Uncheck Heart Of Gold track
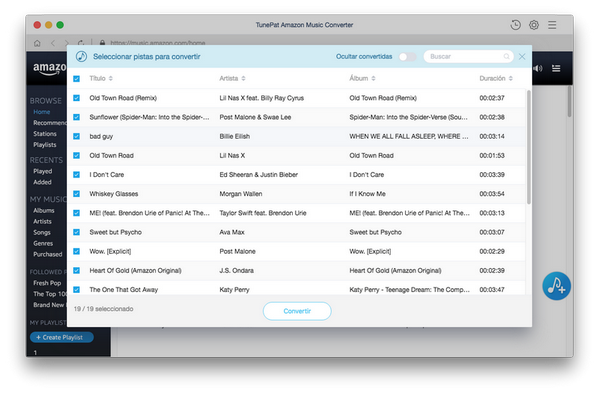The image size is (599, 394). click(x=76, y=270)
